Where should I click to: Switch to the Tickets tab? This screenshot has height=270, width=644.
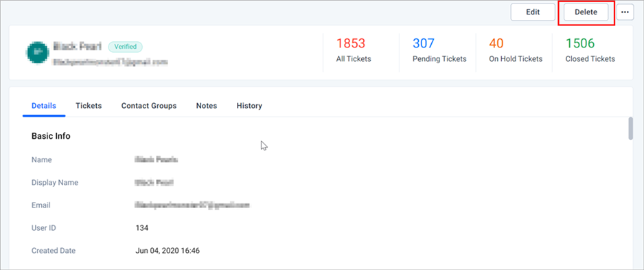[x=89, y=106]
